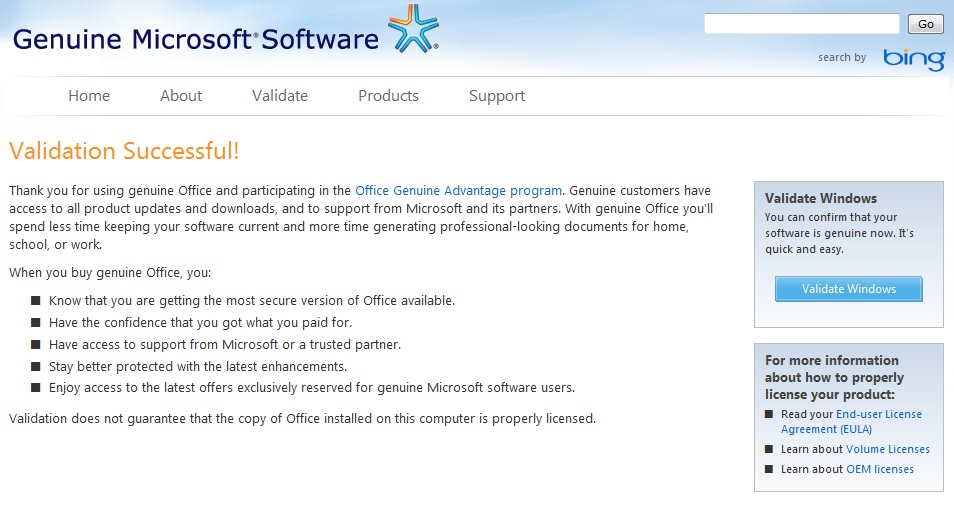Viewport: 954px width, 513px height.
Task: Open the Home menu item
Action: click(89, 96)
